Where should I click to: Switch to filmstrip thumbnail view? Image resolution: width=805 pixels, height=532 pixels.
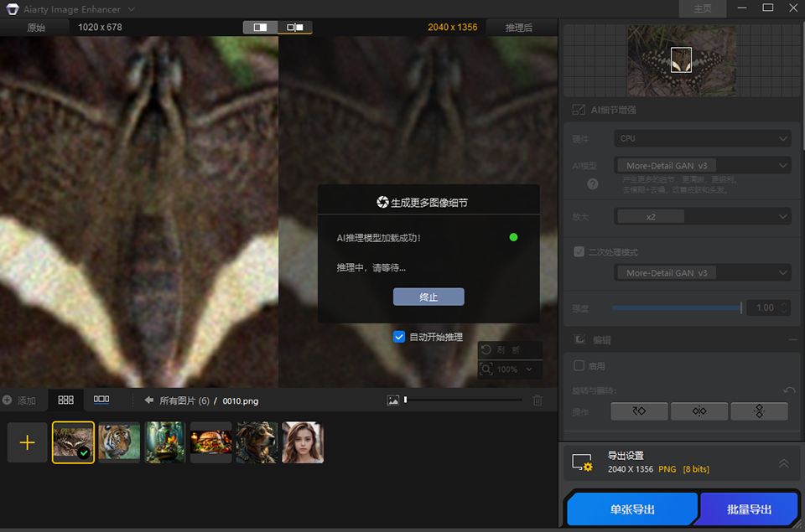(101, 399)
